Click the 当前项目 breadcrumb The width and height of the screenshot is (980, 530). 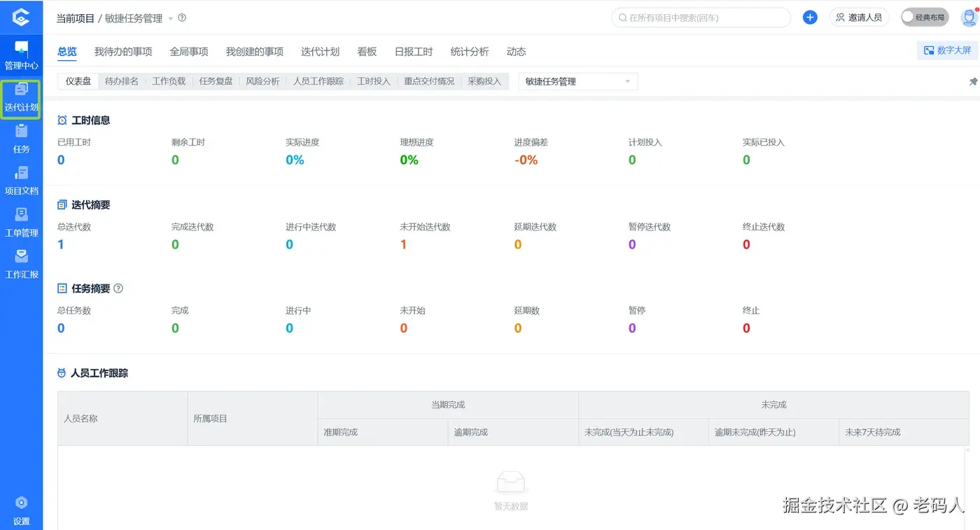[x=76, y=18]
